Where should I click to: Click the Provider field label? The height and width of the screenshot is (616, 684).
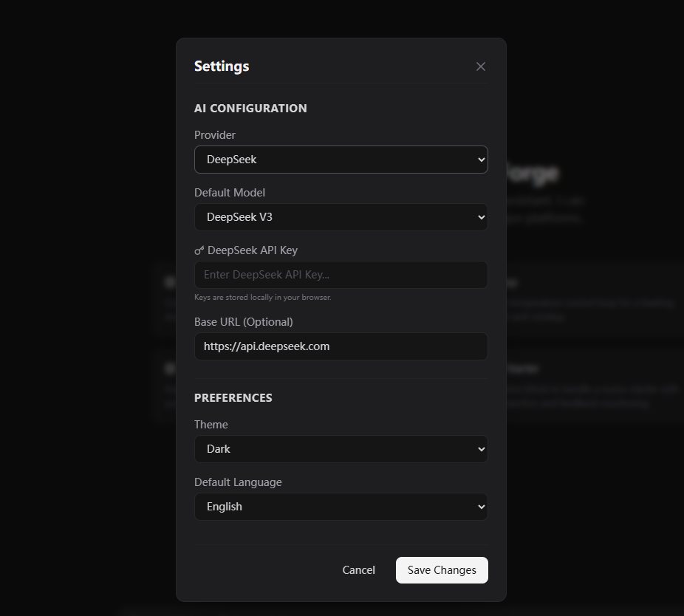click(215, 135)
